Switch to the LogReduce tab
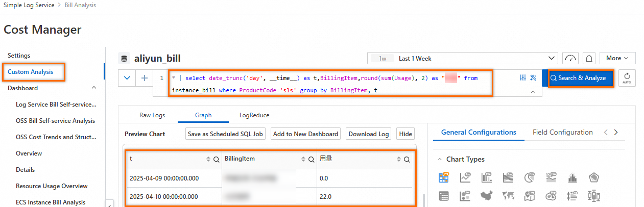The height and width of the screenshot is (207, 644). pos(254,115)
